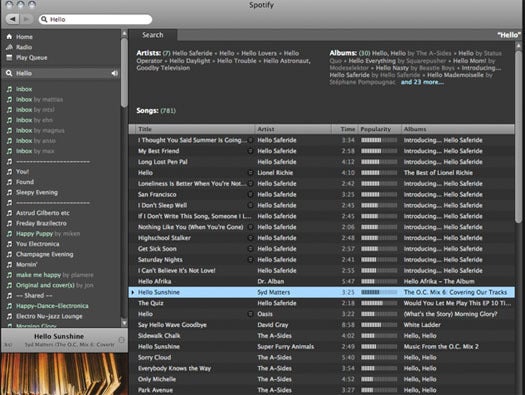
Task: Click the note icon beside Mornin' playlist
Action: pyautogui.click(x=9, y=264)
